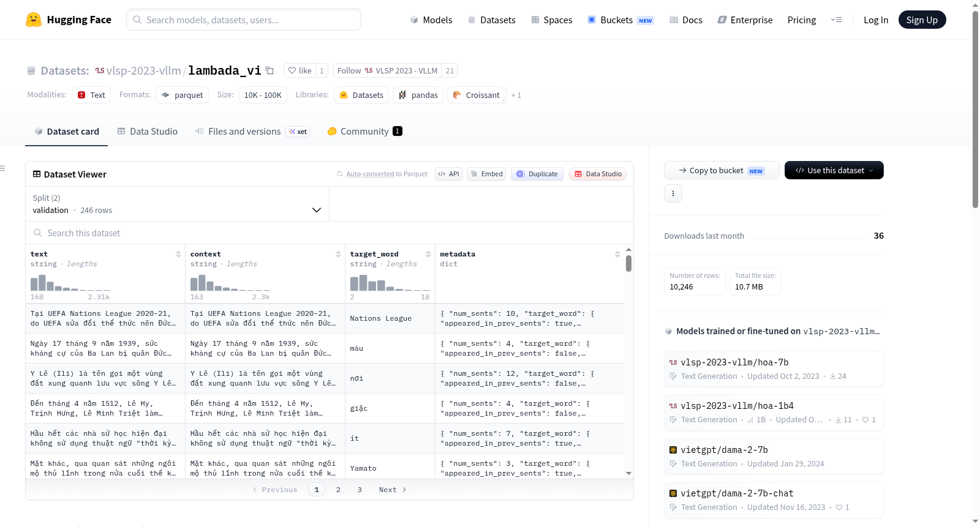Click the text column length histogram
This screenshot has height=527, width=980.
click(x=70, y=283)
